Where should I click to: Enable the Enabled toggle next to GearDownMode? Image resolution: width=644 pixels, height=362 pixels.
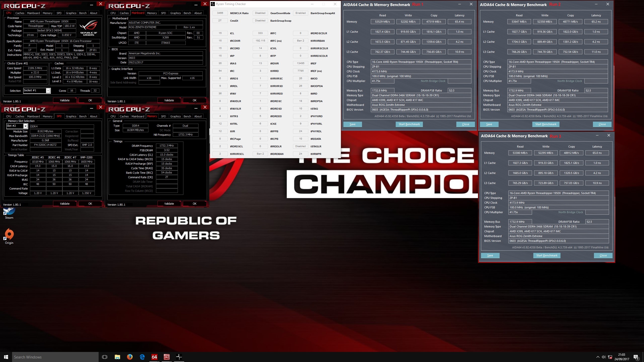300,13
